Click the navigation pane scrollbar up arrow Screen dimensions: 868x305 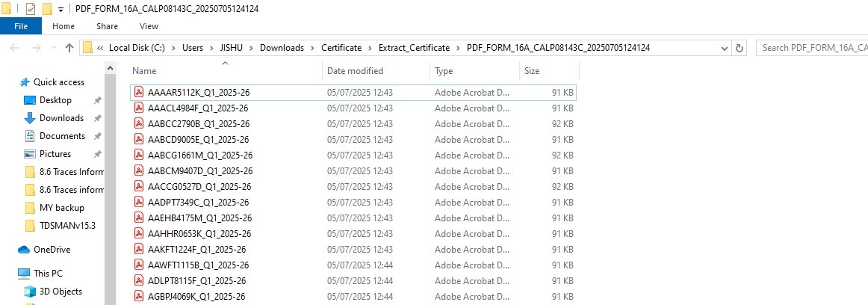tap(110, 68)
